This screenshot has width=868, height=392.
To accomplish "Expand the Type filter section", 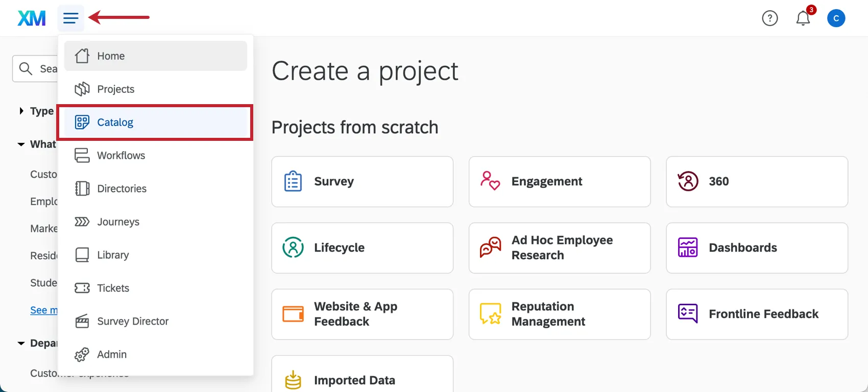I will (x=21, y=111).
